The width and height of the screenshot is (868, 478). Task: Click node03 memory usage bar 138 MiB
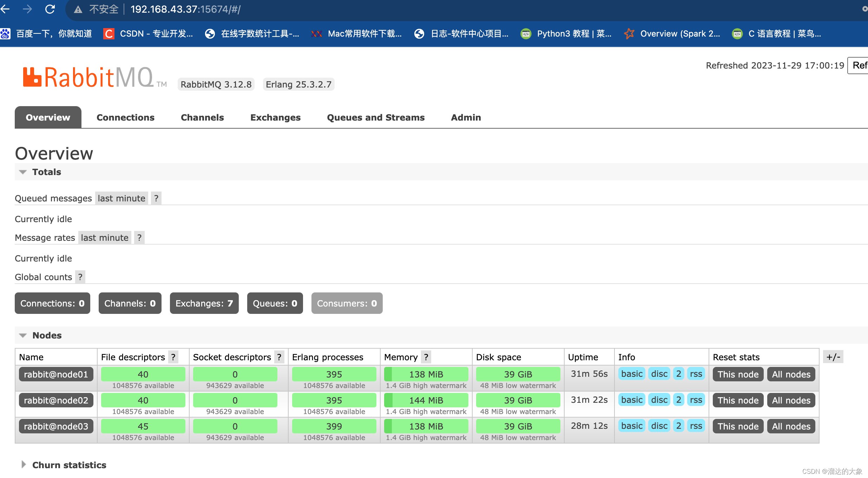click(426, 426)
